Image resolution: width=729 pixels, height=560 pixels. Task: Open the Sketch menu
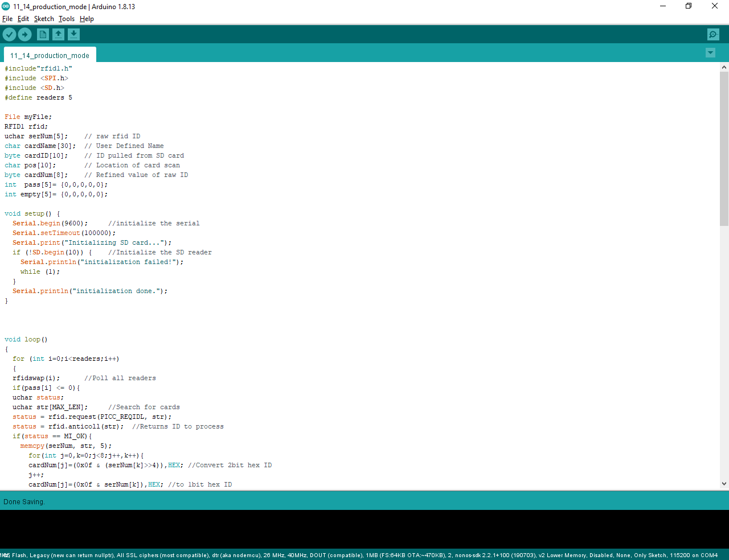44,19
